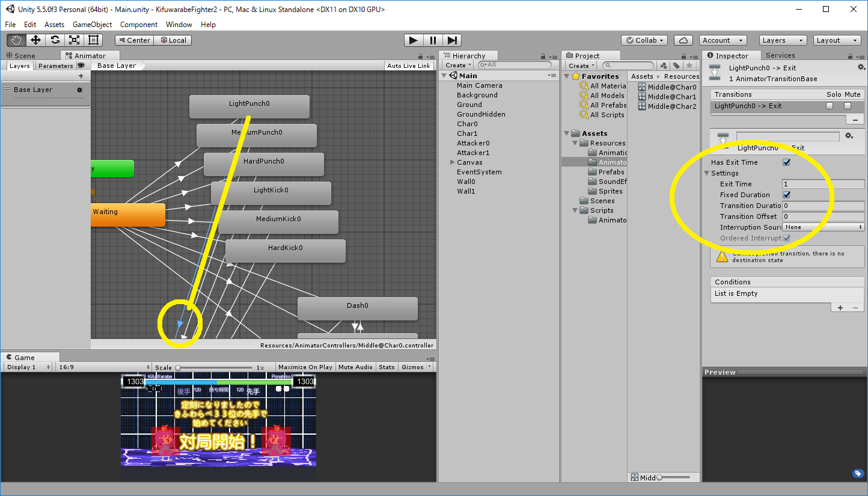The image size is (868, 496).
Task: Open the Inspector transition gear menu
Action: pos(861,67)
